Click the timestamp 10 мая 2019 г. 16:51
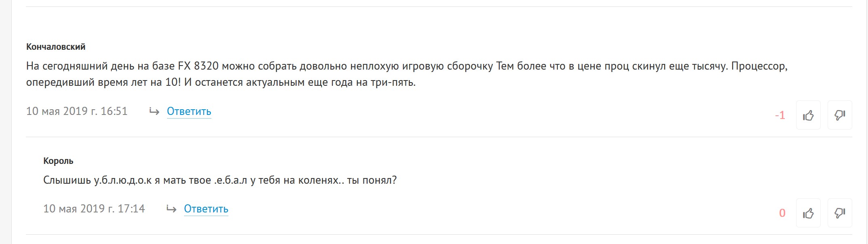 coord(77,111)
